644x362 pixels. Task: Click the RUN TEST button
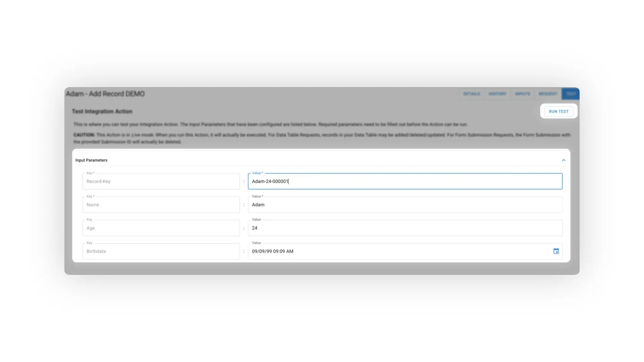click(x=558, y=111)
